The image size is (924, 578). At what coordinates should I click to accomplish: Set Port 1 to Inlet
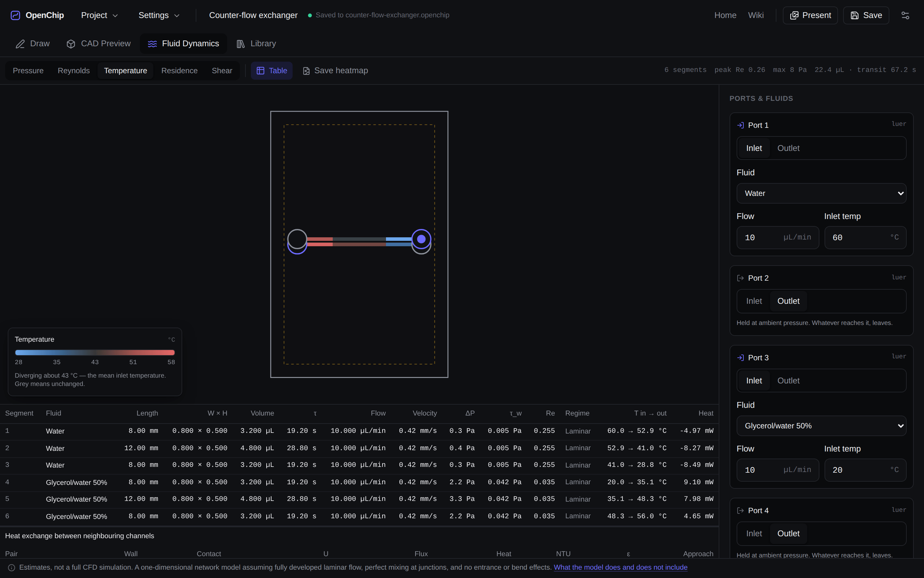point(754,148)
